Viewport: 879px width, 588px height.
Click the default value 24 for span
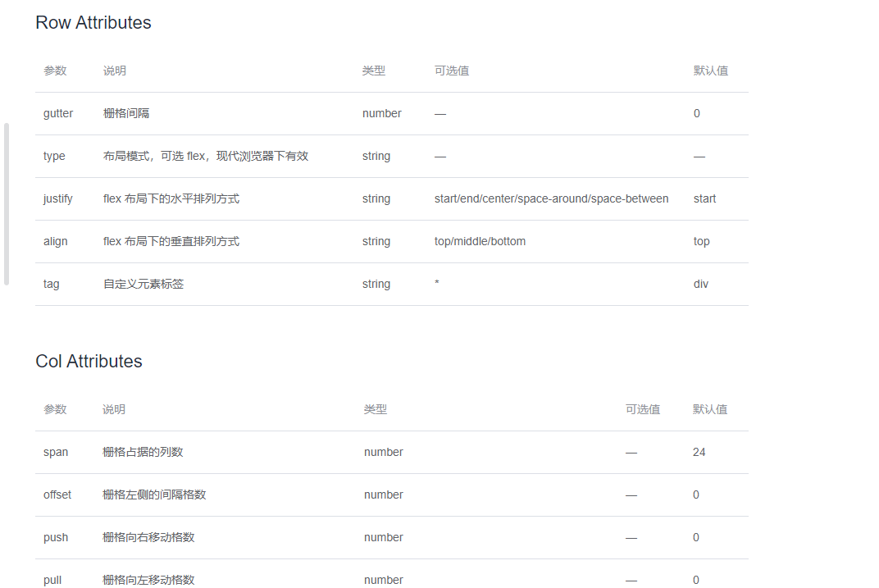(x=699, y=452)
